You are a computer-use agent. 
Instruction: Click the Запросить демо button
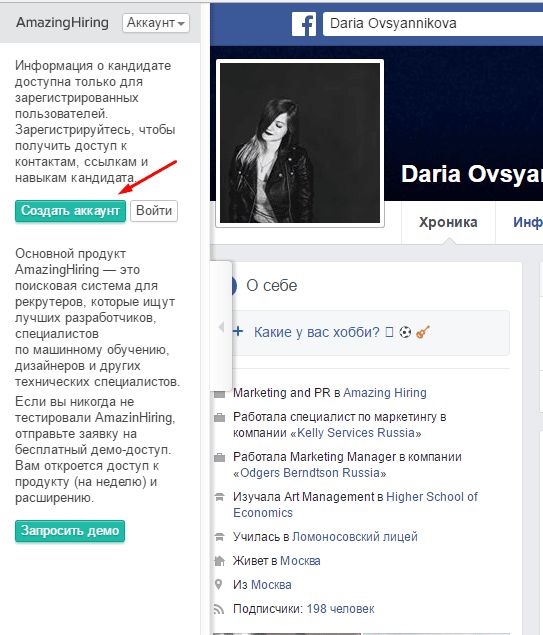pyautogui.click(x=70, y=531)
